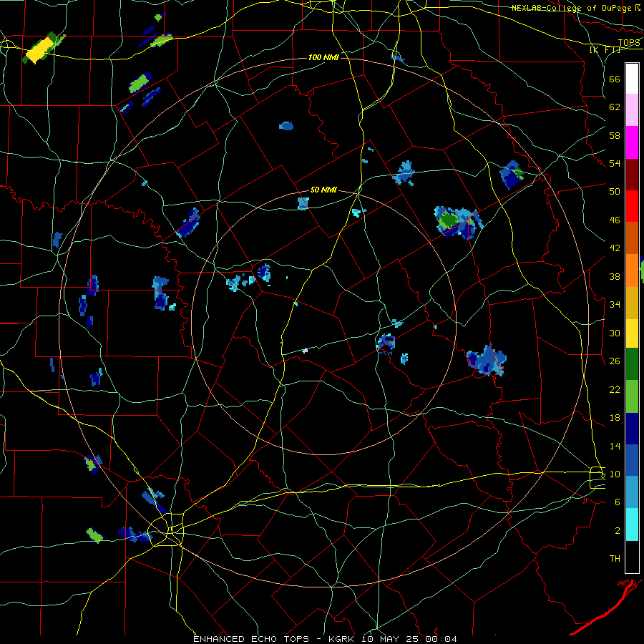Click the black TH legend swatch
This screenshot has height=644, width=644.
pyautogui.click(x=632, y=557)
